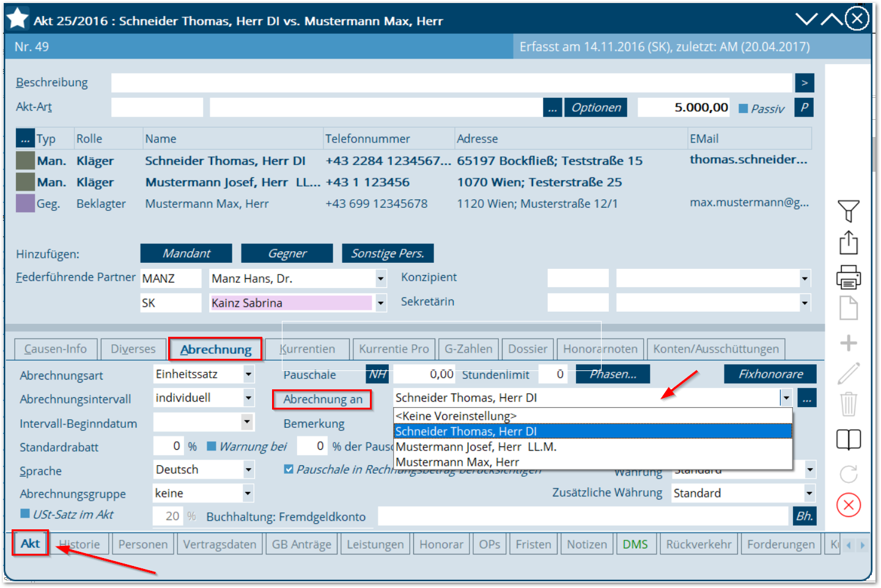The height and width of the screenshot is (588, 881).
Task: Click the '...' button beside Abrechnung an dropdown
Action: pos(806,398)
